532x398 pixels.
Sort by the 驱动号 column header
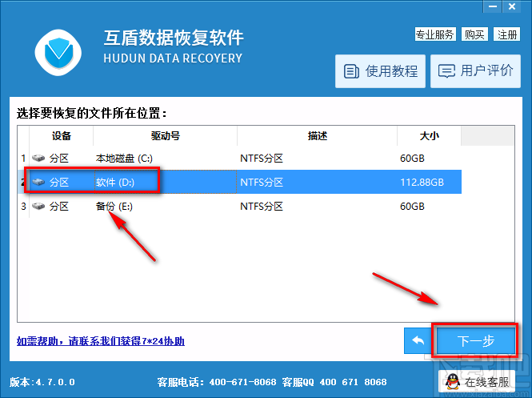click(166, 136)
